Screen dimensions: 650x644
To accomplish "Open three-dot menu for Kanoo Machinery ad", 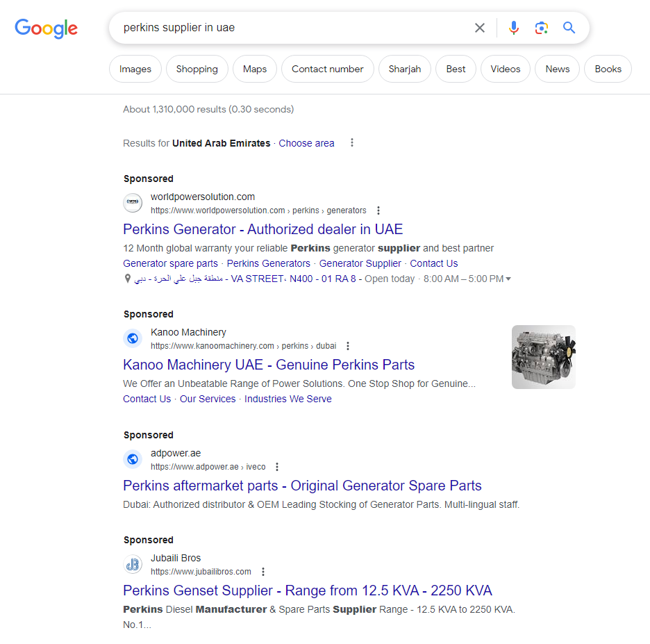I will point(348,346).
